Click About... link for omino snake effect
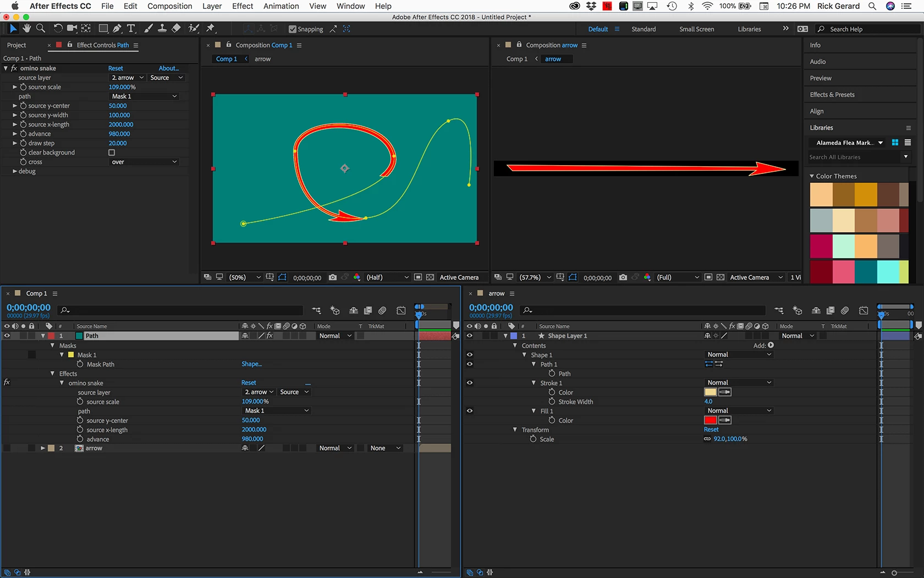Image resolution: width=924 pixels, height=578 pixels. coord(169,68)
